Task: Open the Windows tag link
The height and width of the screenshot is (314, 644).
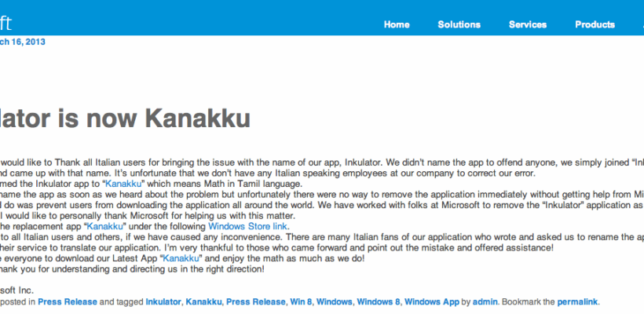Action: tap(334, 302)
